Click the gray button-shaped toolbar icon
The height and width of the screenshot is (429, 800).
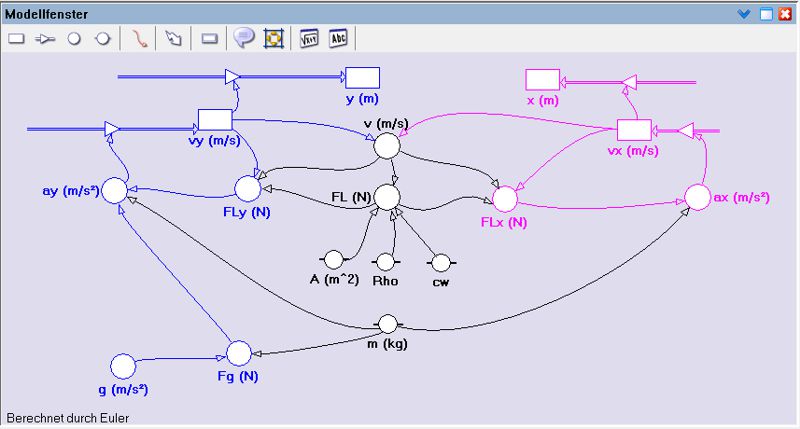click(x=209, y=38)
